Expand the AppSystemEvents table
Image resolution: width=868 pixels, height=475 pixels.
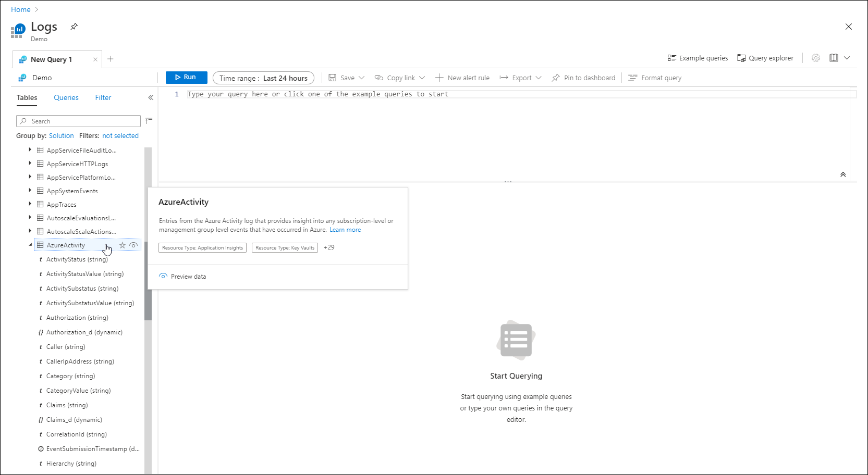click(30, 191)
